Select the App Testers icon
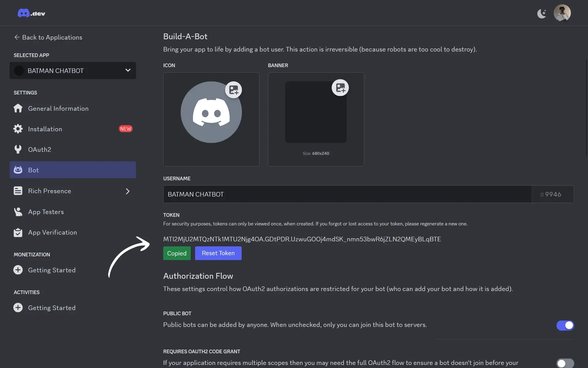This screenshot has height=368, width=588. 18,212
